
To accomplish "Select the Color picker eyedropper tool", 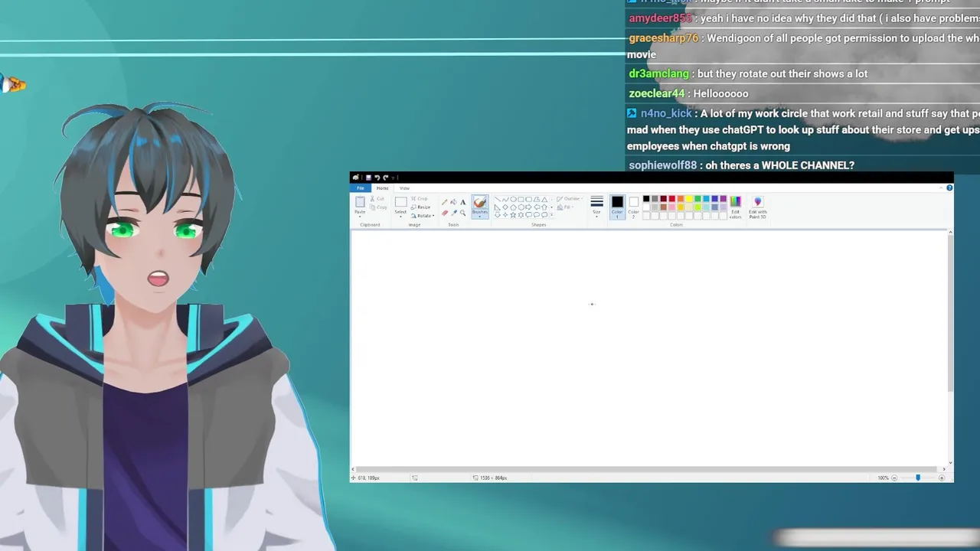I will pyautogui.click(x=453, y=214).
